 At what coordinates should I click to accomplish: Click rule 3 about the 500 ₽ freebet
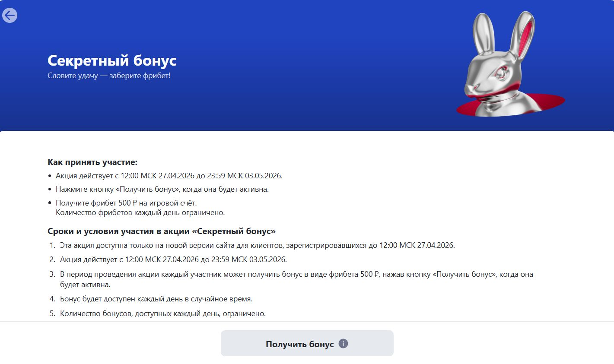[x=296, y=274]
